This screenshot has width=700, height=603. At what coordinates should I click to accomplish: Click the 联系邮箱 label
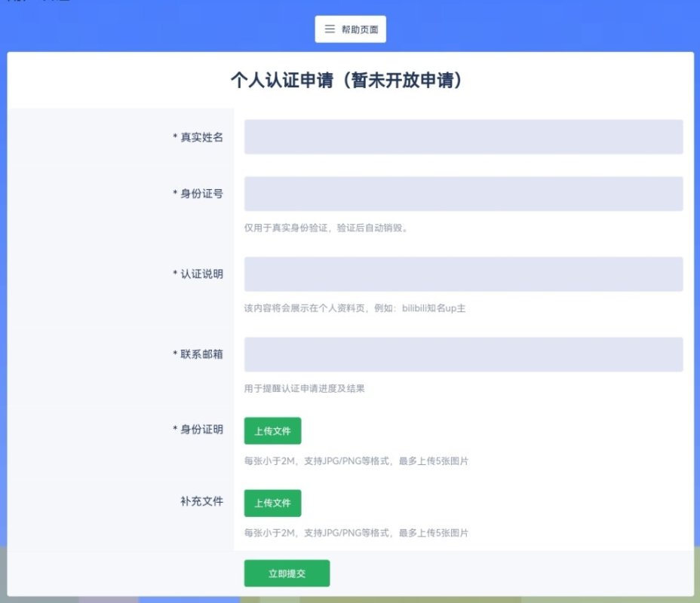(x=198, y=354)
